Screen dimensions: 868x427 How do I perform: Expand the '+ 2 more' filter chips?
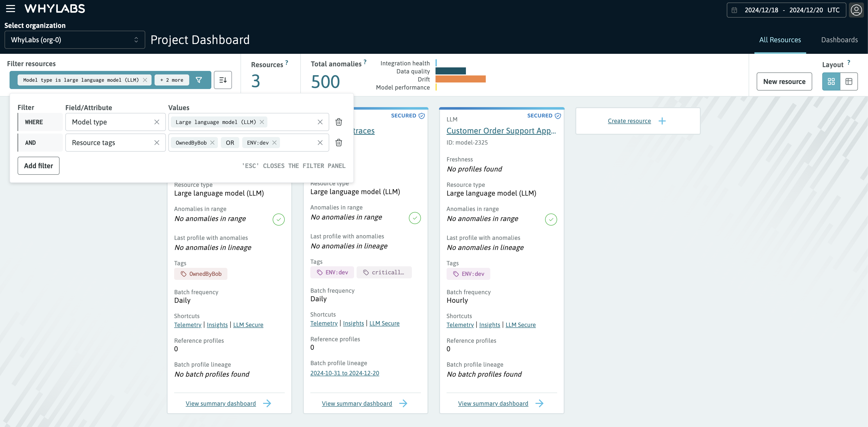pyautogui.click(x=171, y=80)
